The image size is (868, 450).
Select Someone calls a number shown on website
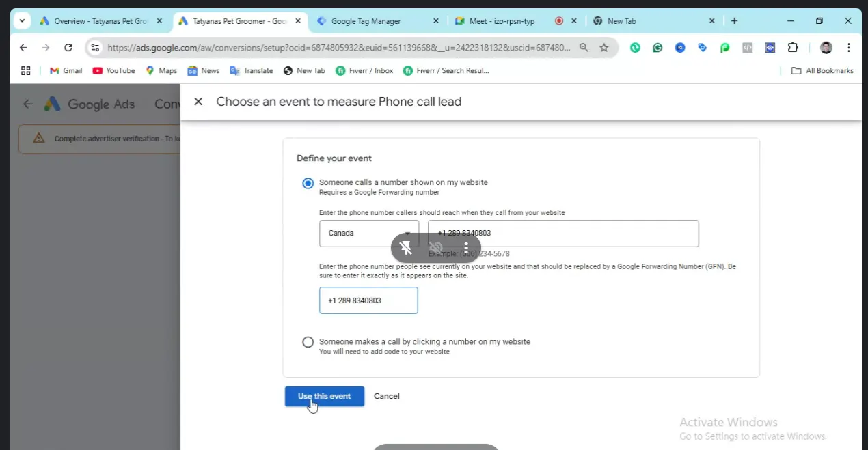(x=308, y=183)
